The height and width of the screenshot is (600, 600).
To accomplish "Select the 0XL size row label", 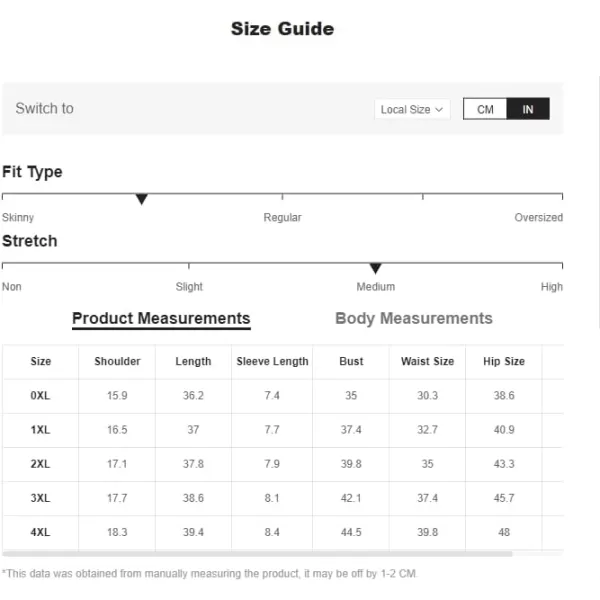I will (40, 396).
